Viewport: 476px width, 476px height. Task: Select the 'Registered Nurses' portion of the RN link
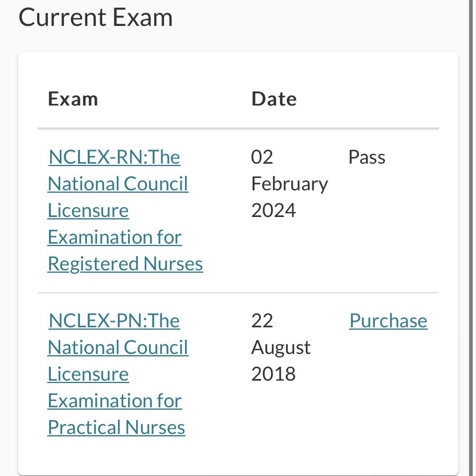click(125, 263)
